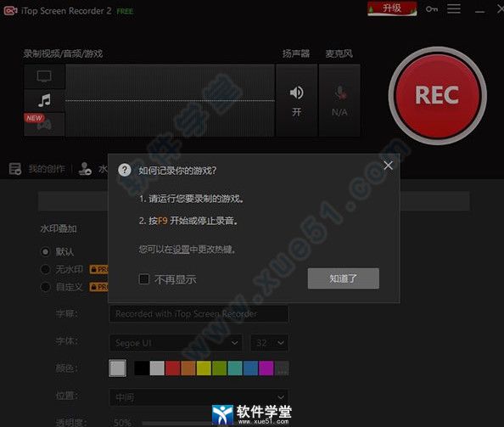This screenshot has width=504, height=427.
Task: Click the NEW badge on game mode
Action: coord(34,118)
